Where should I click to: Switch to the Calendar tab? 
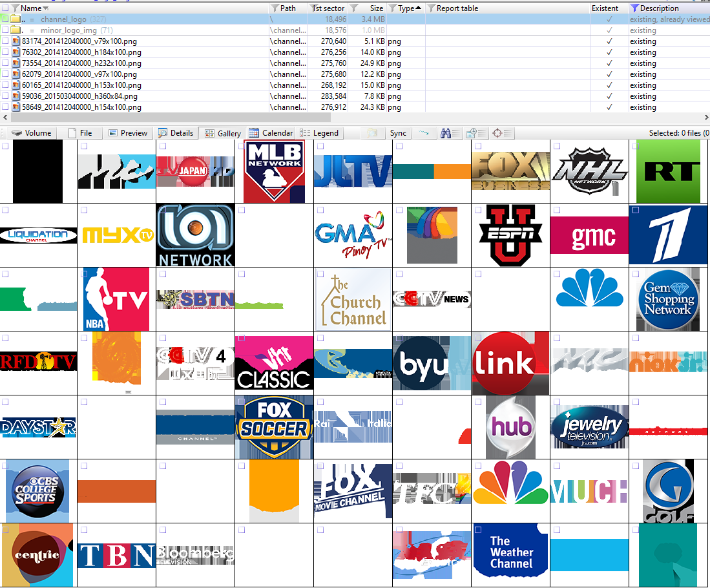271,133
